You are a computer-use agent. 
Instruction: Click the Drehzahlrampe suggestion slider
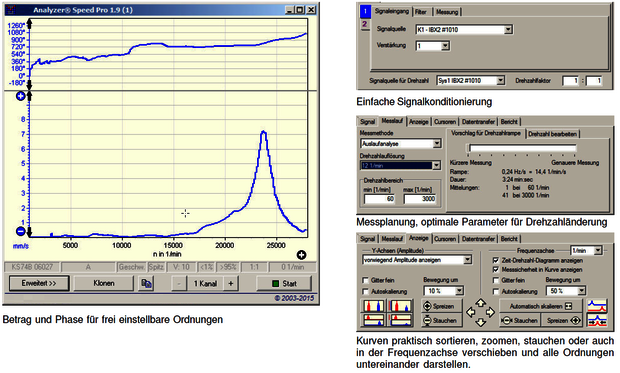(522, 148)
